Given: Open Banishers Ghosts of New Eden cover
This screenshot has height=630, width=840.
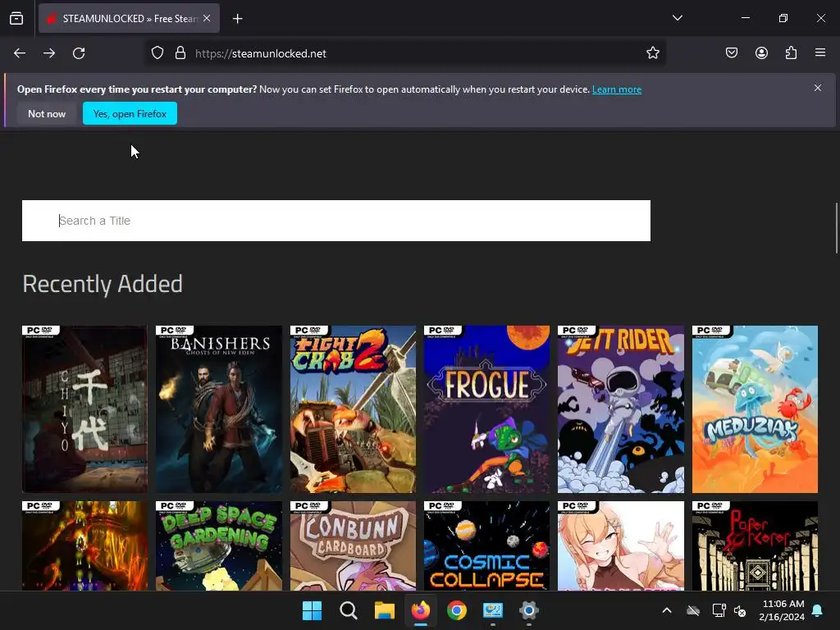Looking at the screenshot, I should point(218,409).
